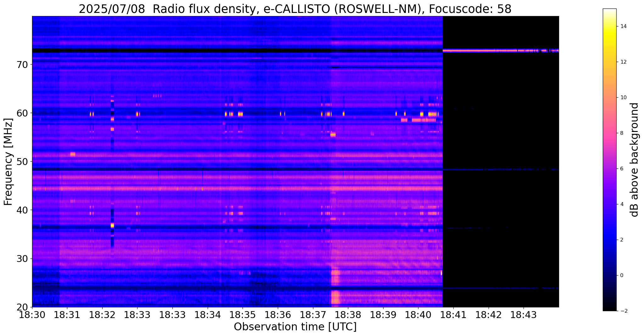This screenshot has height=336, width=644.
Task: Click the plot title mentioning e-CALLISTO ROSWELL-NM
Action: pyautogui.click(x=295, y=9)
